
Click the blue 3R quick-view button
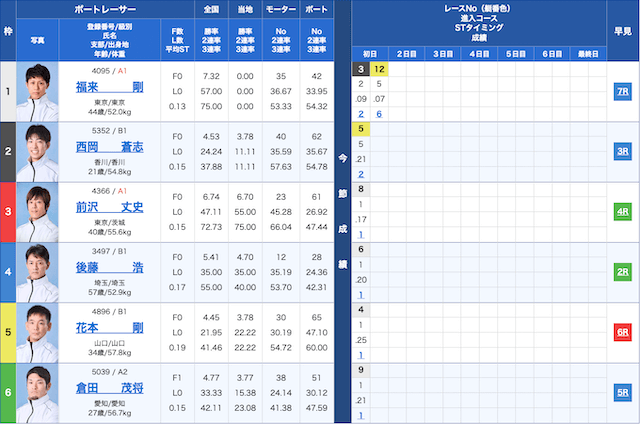(622, 151)
